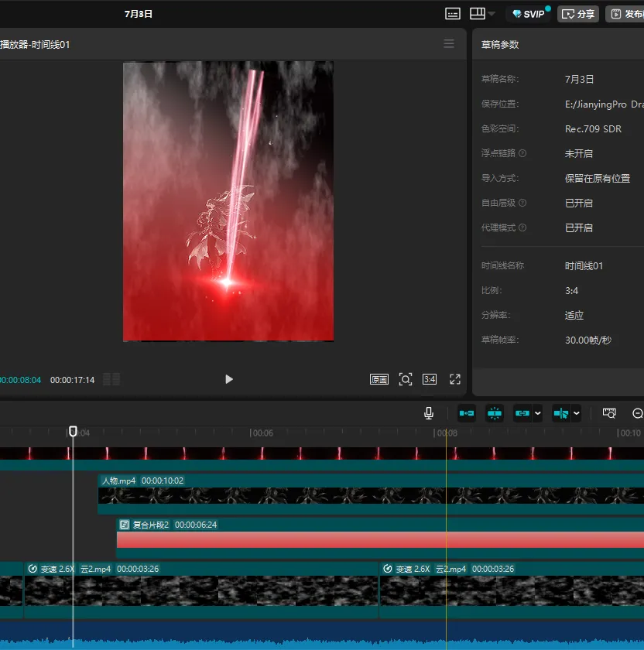Expand the preview axis options arrow
The image size is (644, 650).
tap(577, 413)
